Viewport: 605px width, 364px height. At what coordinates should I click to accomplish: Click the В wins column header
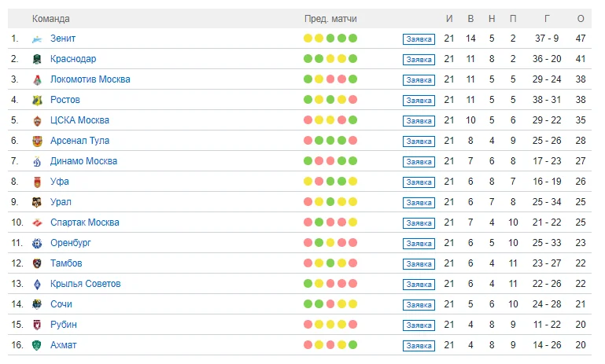pyautogui.click(x=470, y=19)
